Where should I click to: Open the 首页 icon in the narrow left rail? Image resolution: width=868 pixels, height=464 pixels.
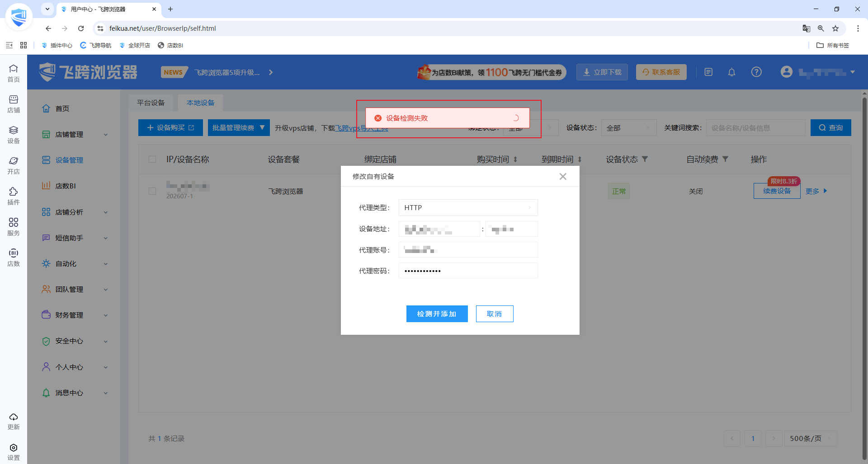14,73
